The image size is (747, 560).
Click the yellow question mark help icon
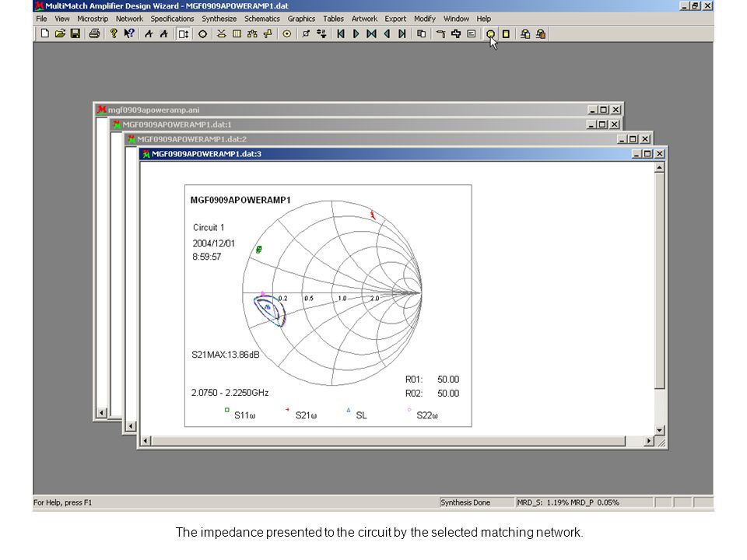pyautogui.click(x=114, y=33)
